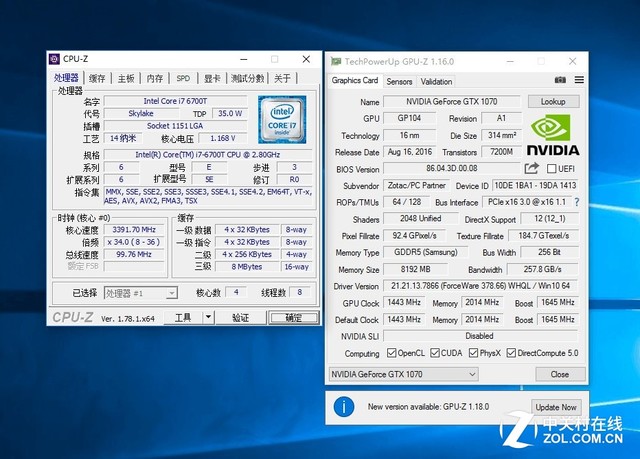Save BIOS using the share arrow icon
This screenshot has height=459, width=640.
click(532, 168)
